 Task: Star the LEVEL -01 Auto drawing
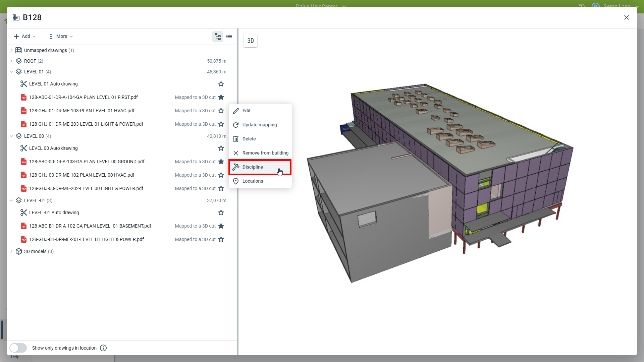221,213
